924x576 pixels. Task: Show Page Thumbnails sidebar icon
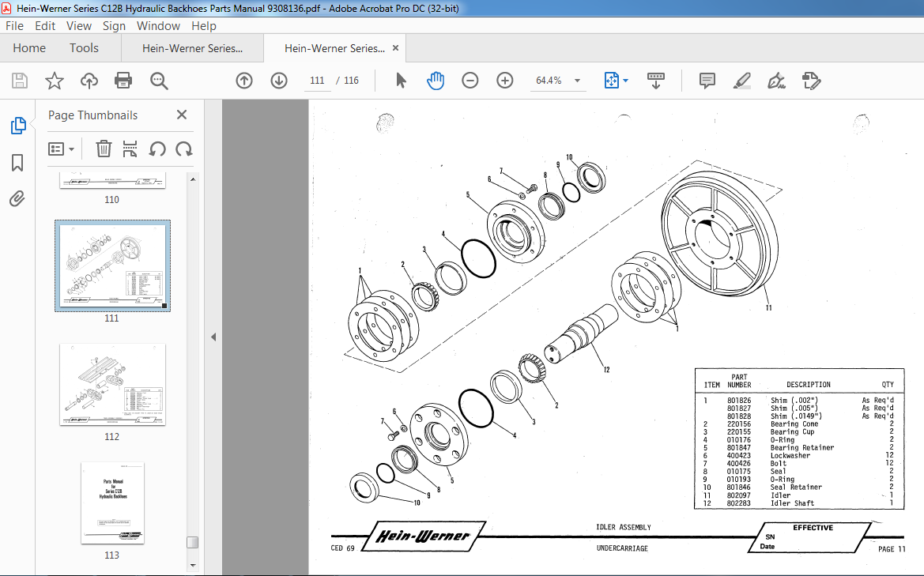click(17, 126)
